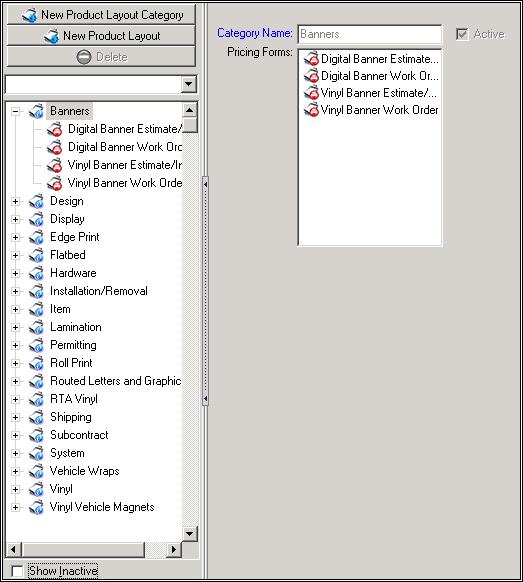Click the Design category icon
The image size is (523, 582).
pos(36,201)
